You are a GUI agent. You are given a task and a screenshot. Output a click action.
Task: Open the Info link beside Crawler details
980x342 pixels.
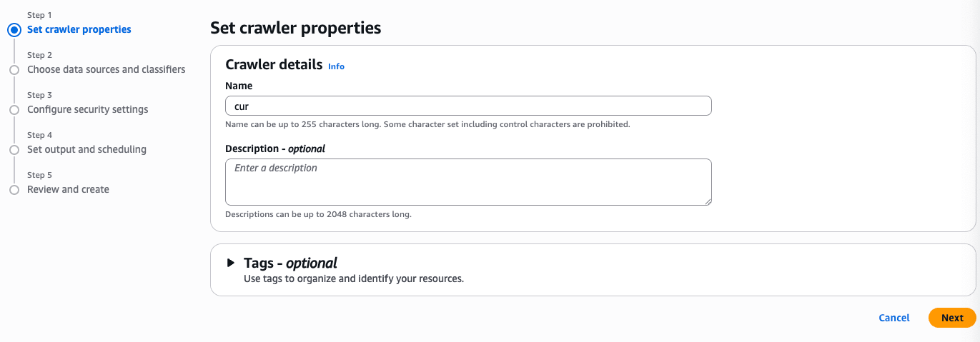336,66
